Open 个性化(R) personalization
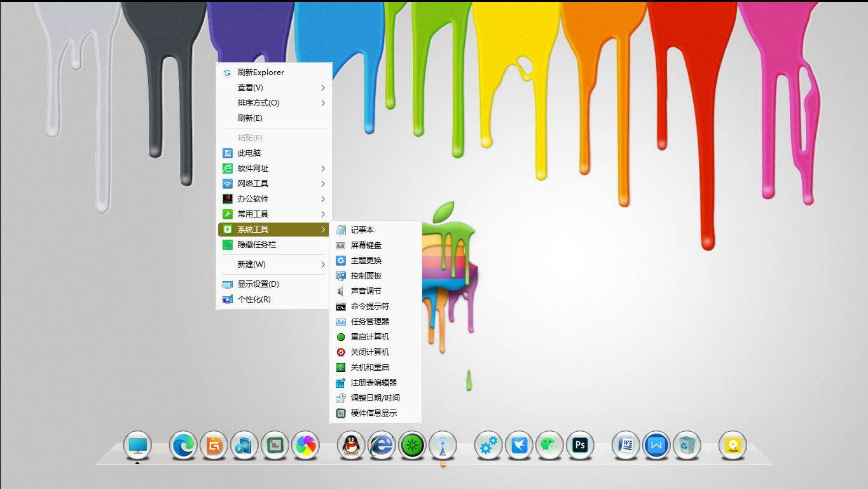Image resolution: width=868 pixels, height=489 pixels. (x=273, y=300)
